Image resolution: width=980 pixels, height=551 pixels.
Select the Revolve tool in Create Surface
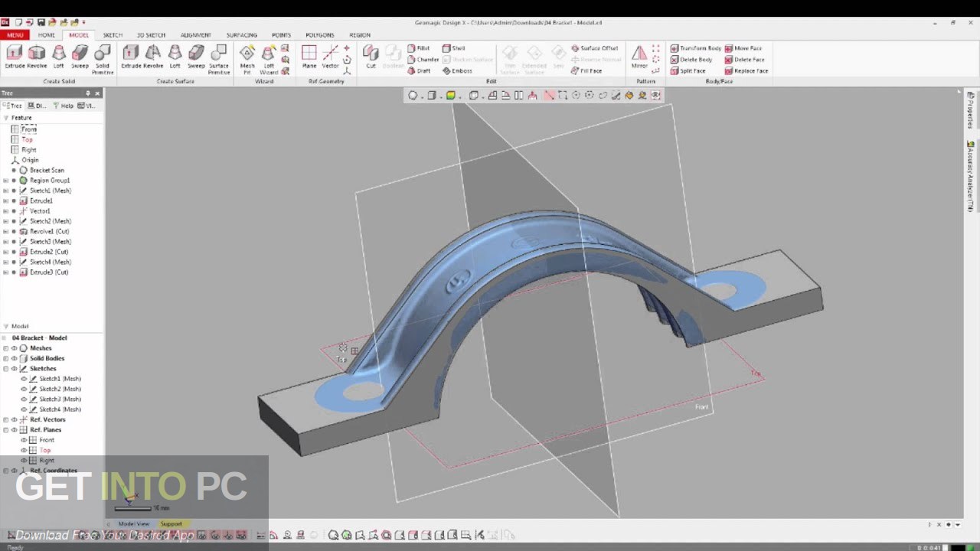[x=153, y=57]
